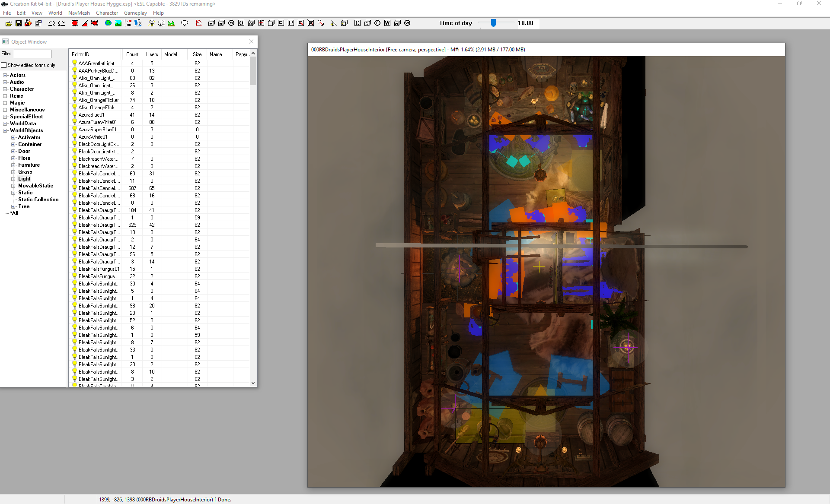This screenshot has height=504, width=830.
Task: Enable Show edited forms only checkbox
Action: pyautogui.click(x=4, y=65)
